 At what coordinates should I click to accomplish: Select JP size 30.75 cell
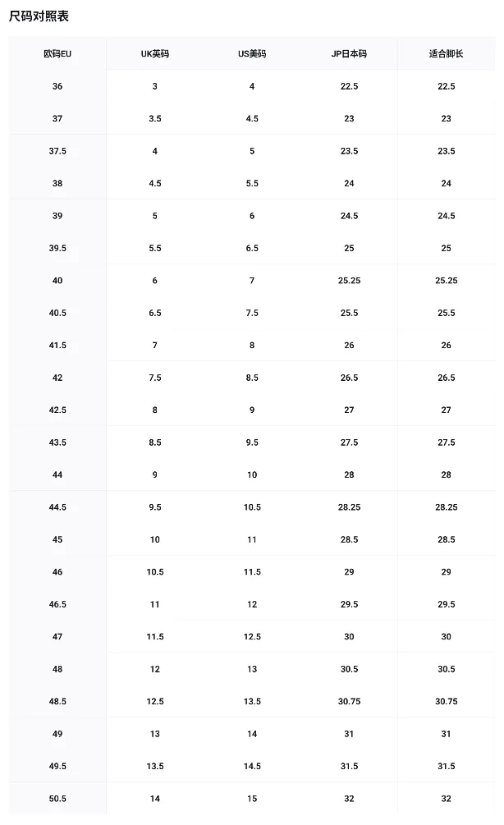pyautogui.click(x=349, y=701)
